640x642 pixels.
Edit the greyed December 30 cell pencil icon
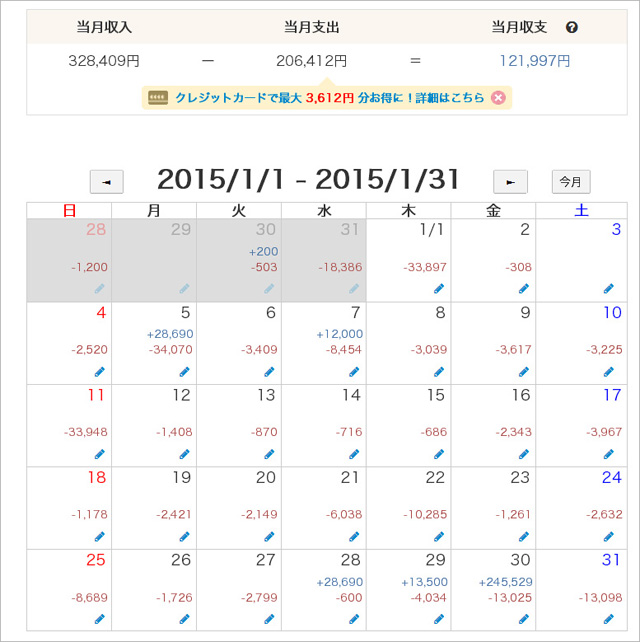point(269,289)
